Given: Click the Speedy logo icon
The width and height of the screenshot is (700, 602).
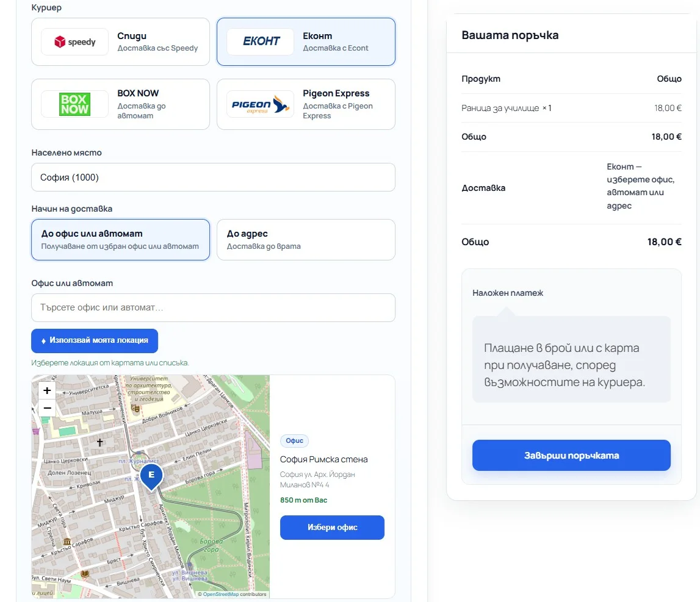Looking at the screenshot, I should pos(74,42).
